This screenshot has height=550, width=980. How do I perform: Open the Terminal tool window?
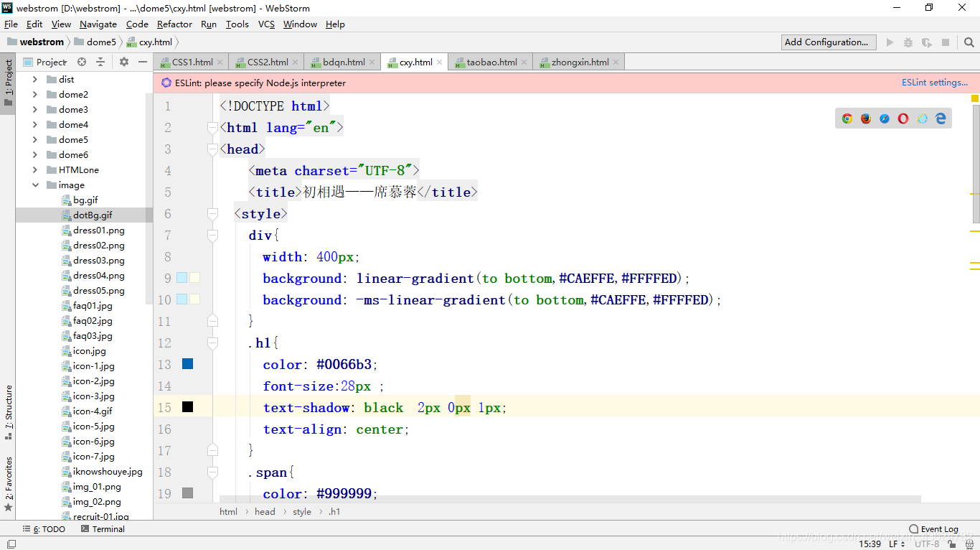pos(103,529)
